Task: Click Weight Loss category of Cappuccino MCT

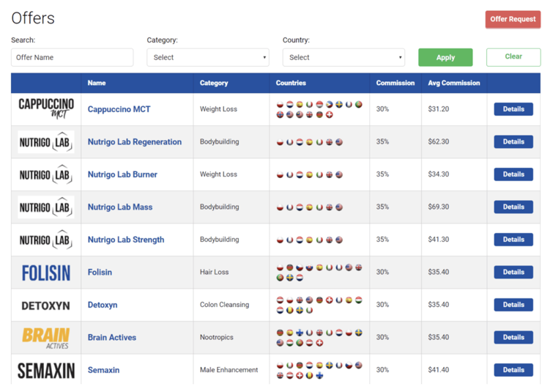Action: coord(218,109)
